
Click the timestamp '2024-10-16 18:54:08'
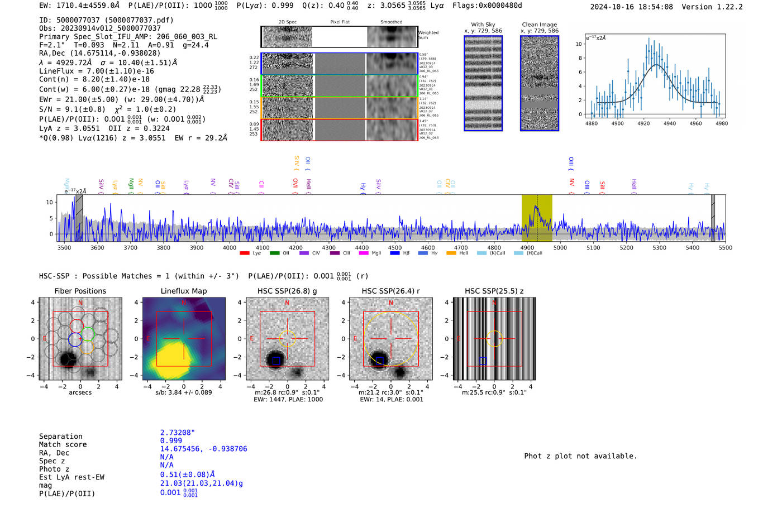(x=632, y=7)
